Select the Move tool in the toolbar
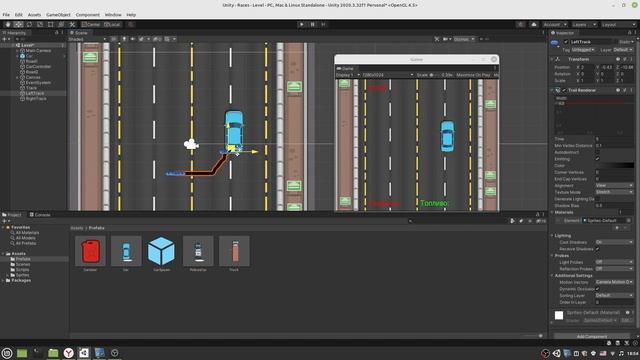Screen dimensions: 640x360 click(18, 24)
